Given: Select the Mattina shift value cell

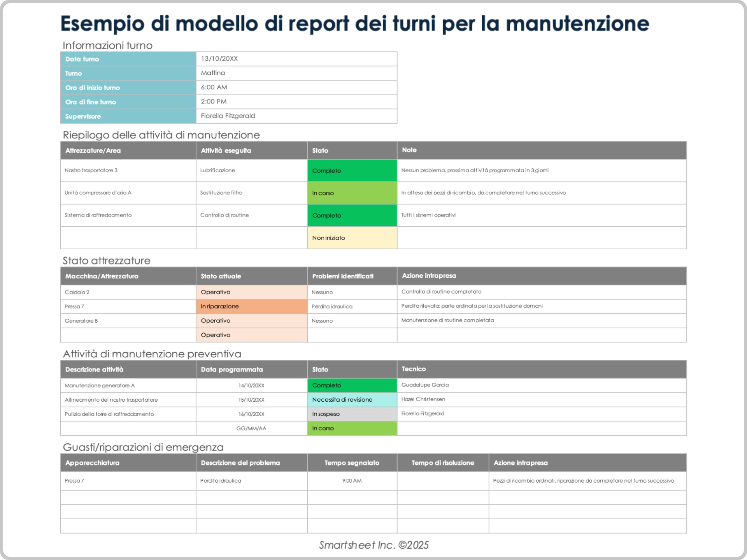Looking at the screenshot, I should (x=212, y=73).
